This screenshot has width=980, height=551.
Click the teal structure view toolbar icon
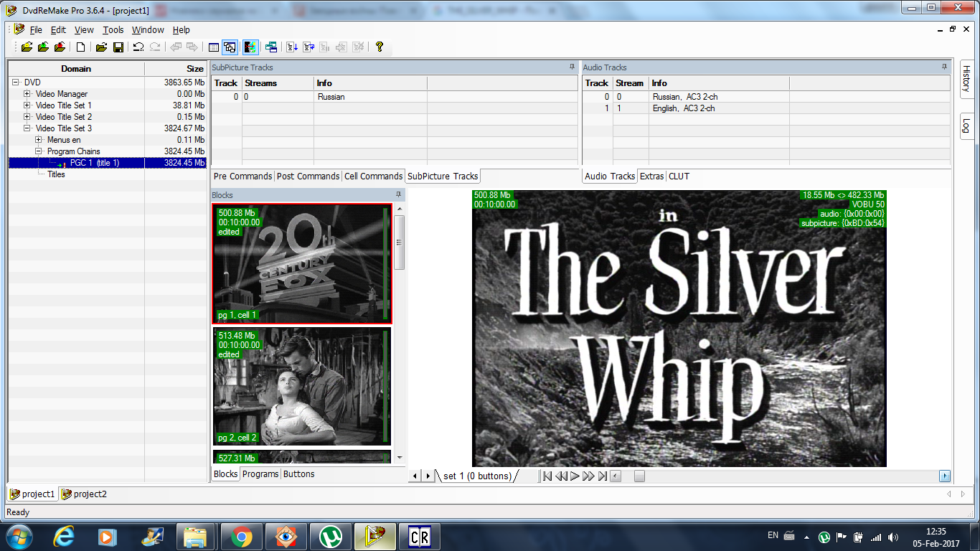point(271,47)
